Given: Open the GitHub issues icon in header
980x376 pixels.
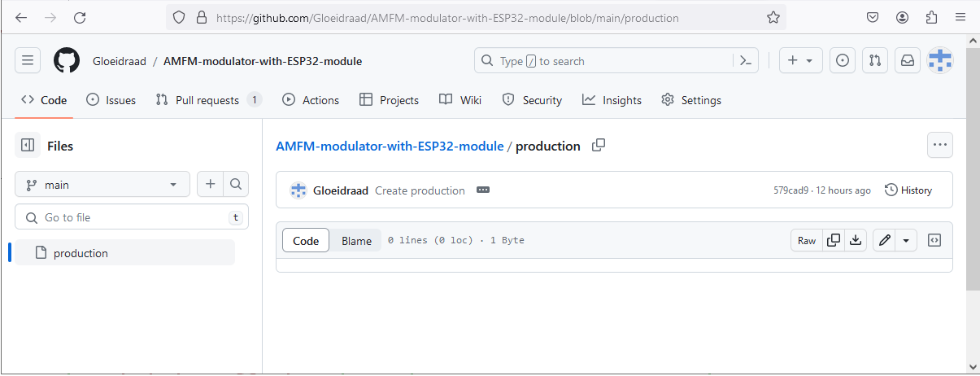Looking at the screenshot, I should click(x=843, y=60).
